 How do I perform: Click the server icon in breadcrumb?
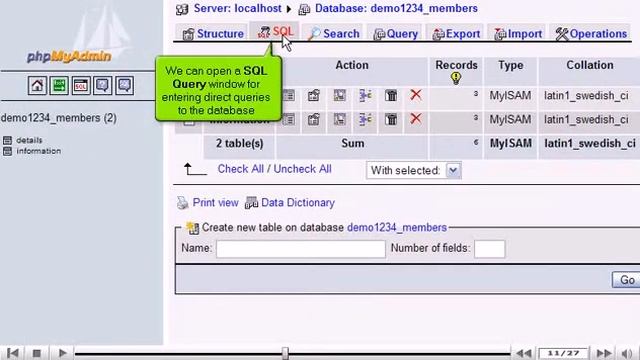[182, 9]
